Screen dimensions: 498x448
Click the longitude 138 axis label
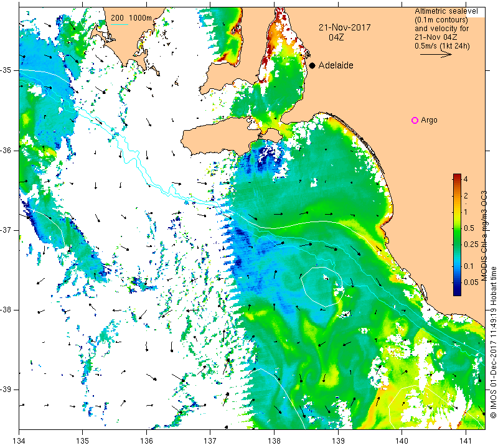274,441
